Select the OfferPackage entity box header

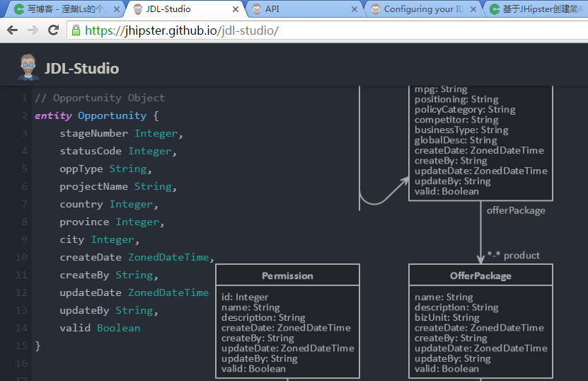[x=480, y=275]
